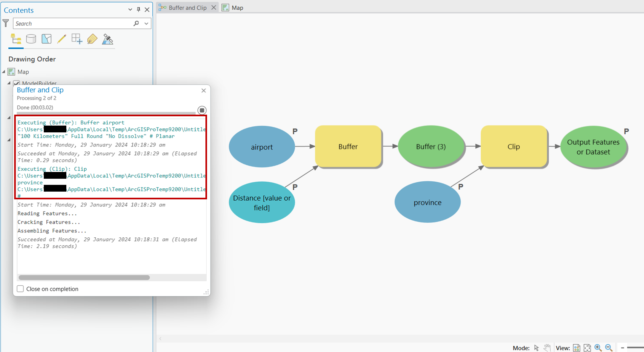Open Contents pane options chevron

tap(130, 10)
